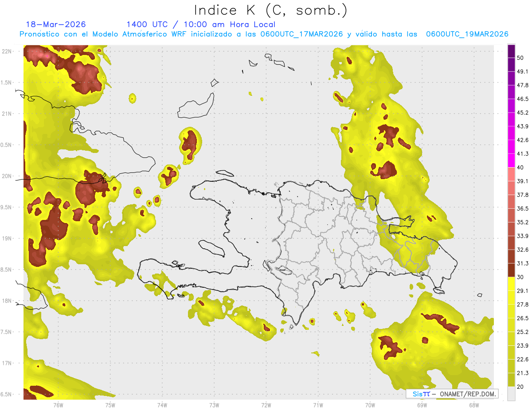
Task: Select the "18-Mar-2026" date text
Action: [x=56, y=24]
